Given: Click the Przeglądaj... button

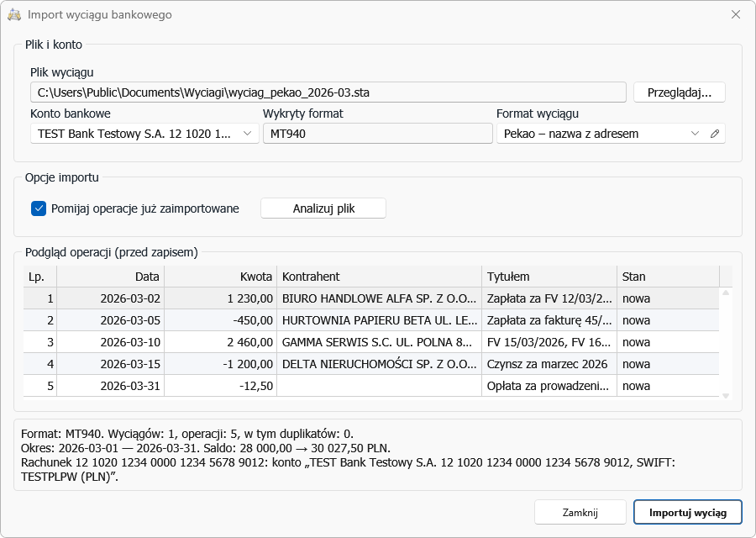Looking at the screenshot, I should [x=680, y=92].
